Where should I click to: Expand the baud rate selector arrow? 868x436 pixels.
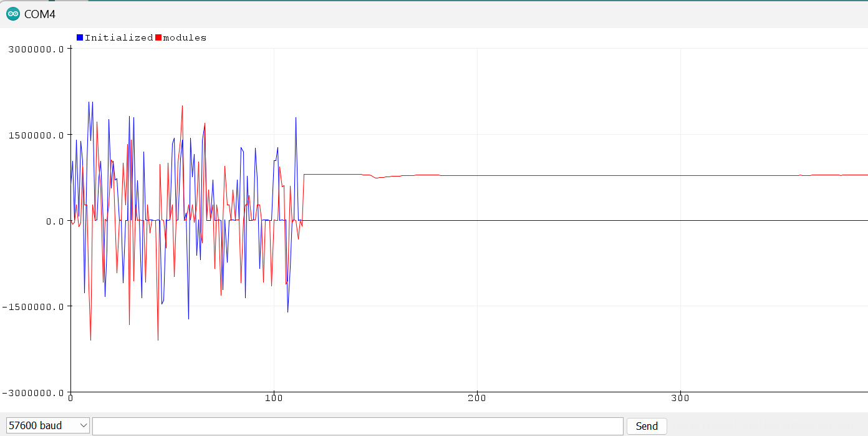click(82, 425)
